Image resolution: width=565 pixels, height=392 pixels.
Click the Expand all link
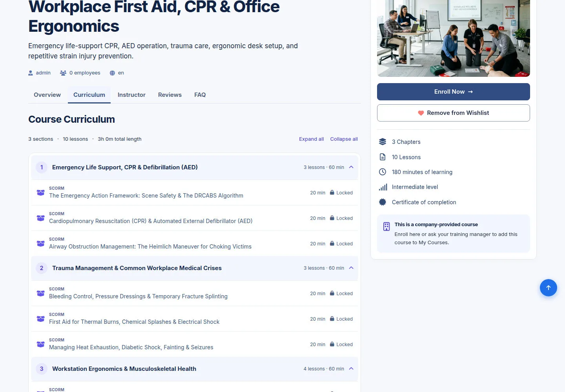(312, 139)
